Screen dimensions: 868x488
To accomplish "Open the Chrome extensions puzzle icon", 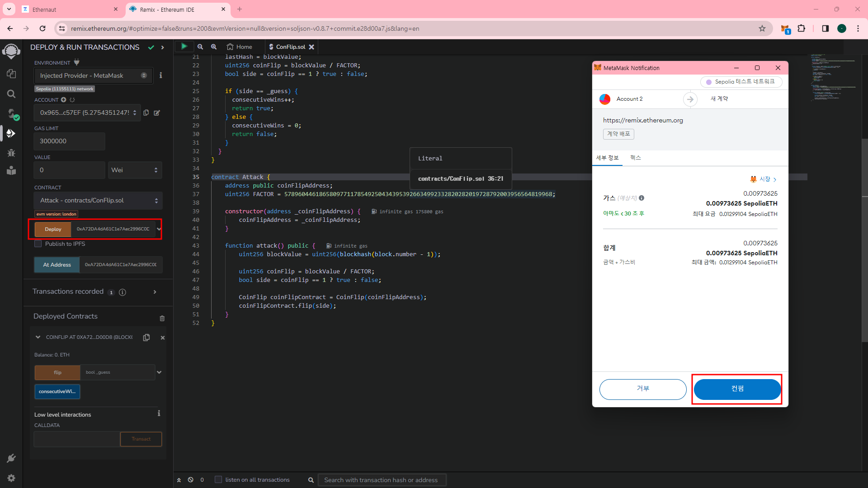I will tap(802, 28).
